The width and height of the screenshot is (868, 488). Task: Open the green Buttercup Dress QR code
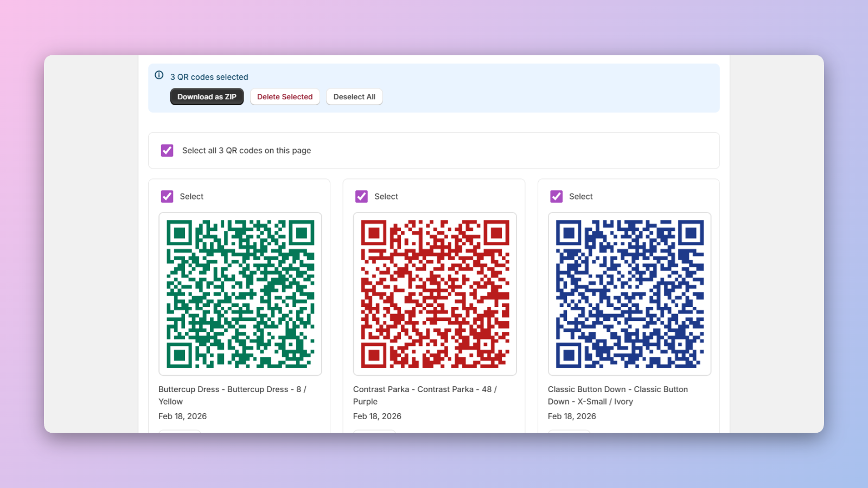[240, 294]
